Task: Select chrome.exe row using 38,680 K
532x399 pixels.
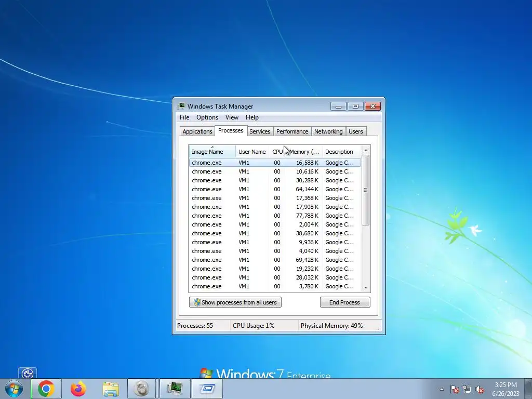Action: (275, 233)
